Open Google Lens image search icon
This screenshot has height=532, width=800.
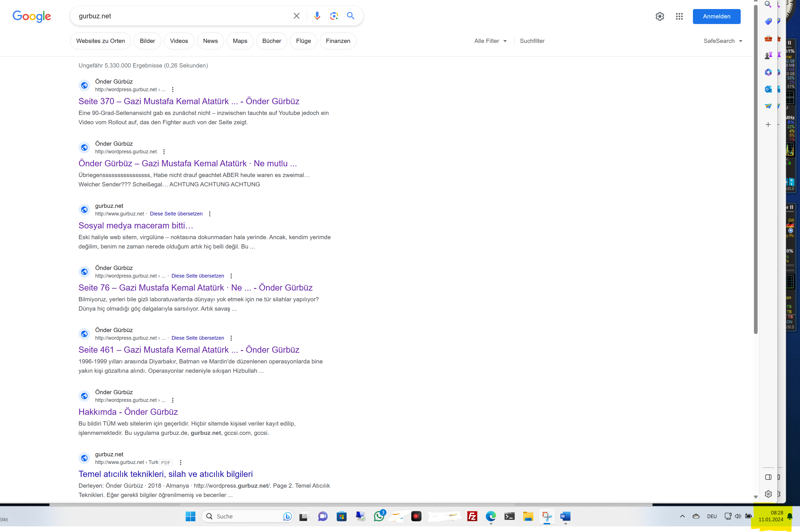(x=334, y=16)
